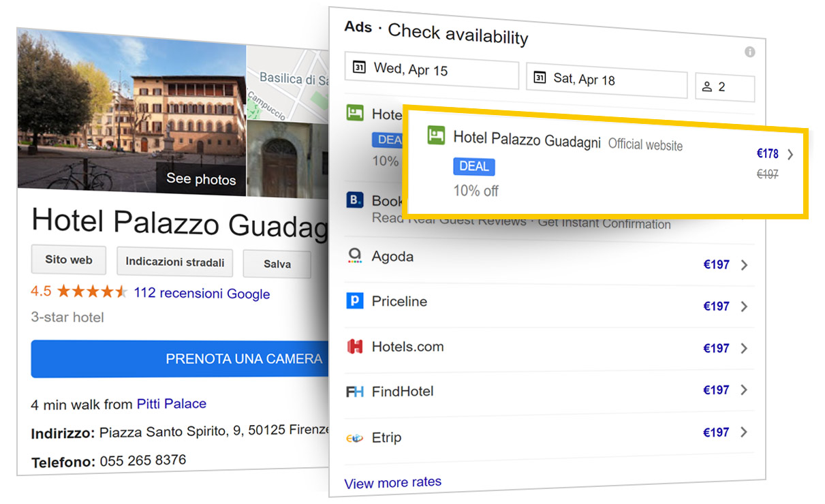The width and height of the screenshot is (825, 504).
Task: Click the info icon at ads panel corner
Action: 749,52
